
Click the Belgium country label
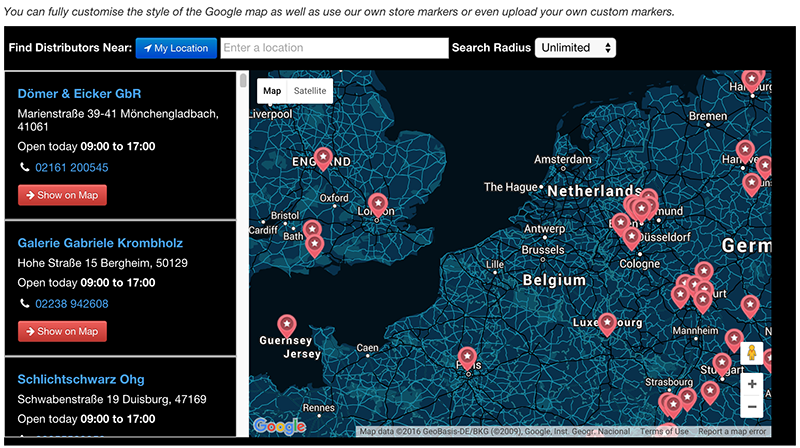(x=554, y=280)
